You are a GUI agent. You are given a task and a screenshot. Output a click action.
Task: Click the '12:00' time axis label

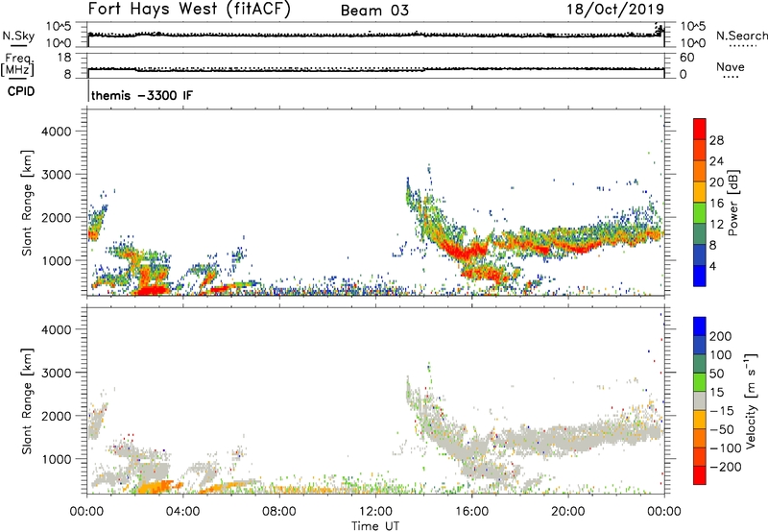375,512
